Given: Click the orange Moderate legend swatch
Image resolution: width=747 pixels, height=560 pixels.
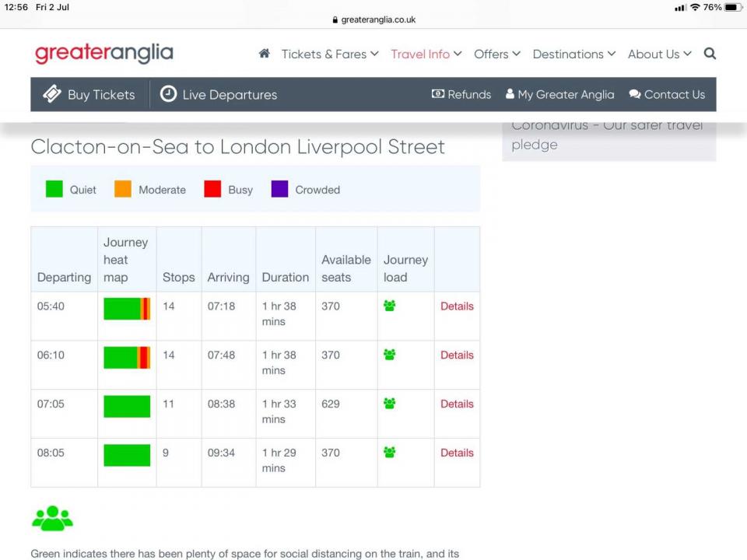Looking at the screenshot, I should 123,189.
